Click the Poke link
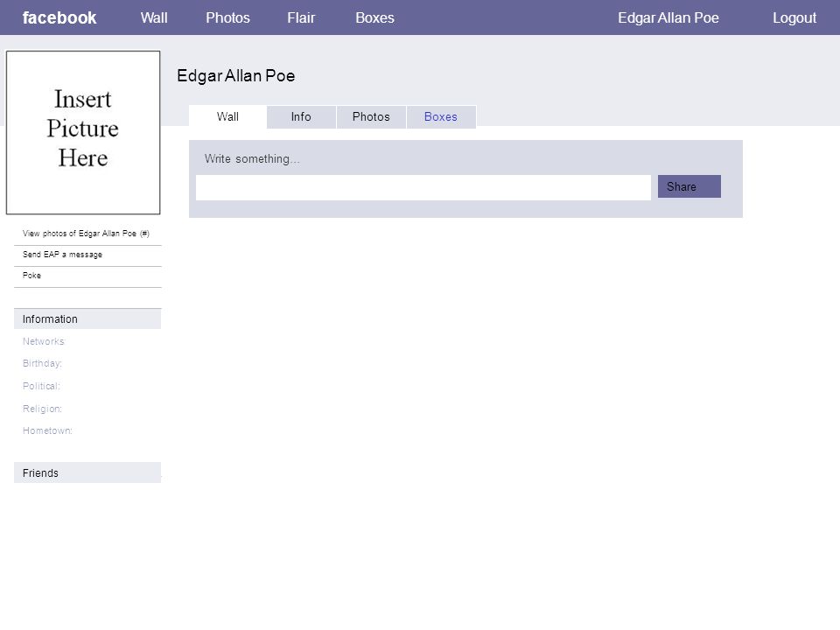This screenshot has height=630, width=840. pos(31,276)
